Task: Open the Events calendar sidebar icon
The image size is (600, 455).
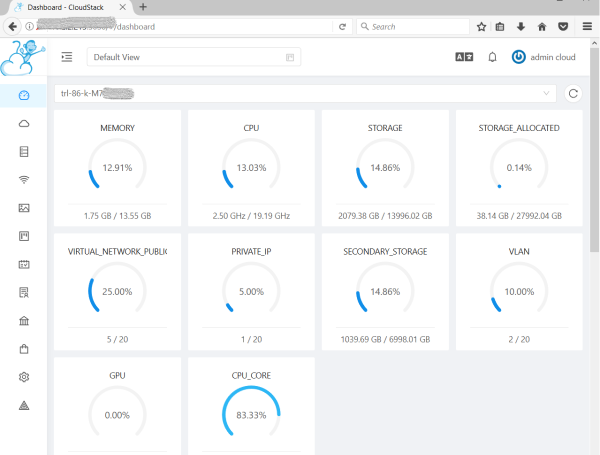Action: pos(24,264)
